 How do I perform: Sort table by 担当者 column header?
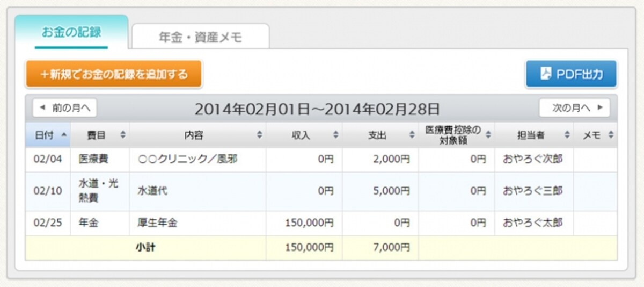coord(534,135)
